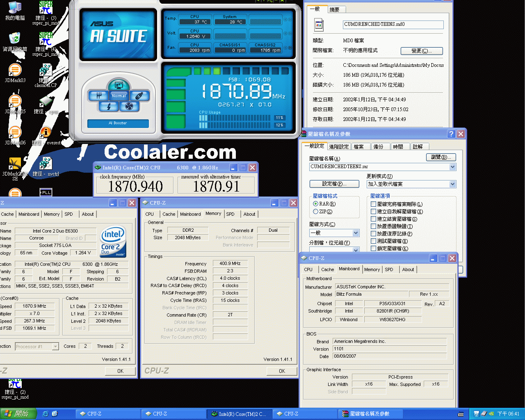This screenshot has width=525, height=420.
Task: Click the AI Gear shifter icon in AI Suite
Action: click(99, 96)
